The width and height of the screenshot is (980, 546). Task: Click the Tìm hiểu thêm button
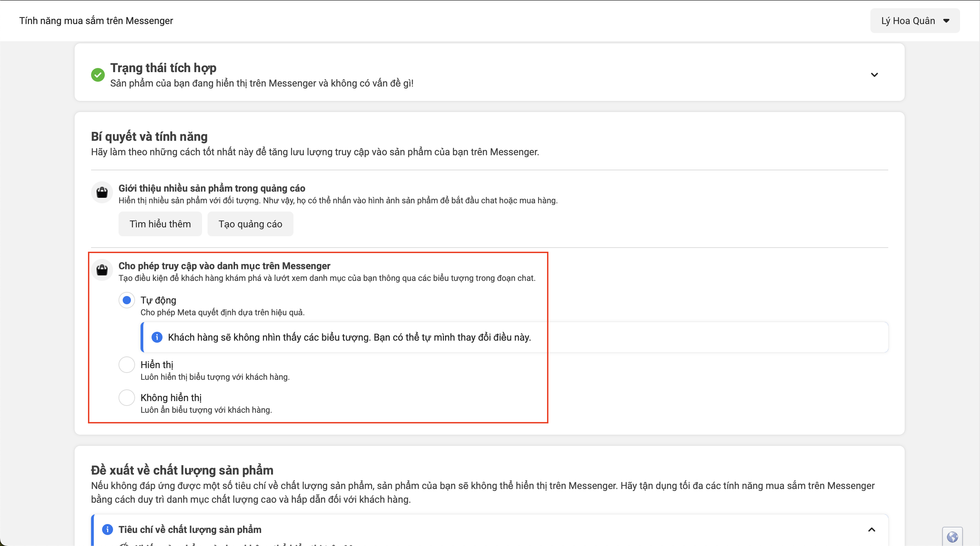point(160,224)
